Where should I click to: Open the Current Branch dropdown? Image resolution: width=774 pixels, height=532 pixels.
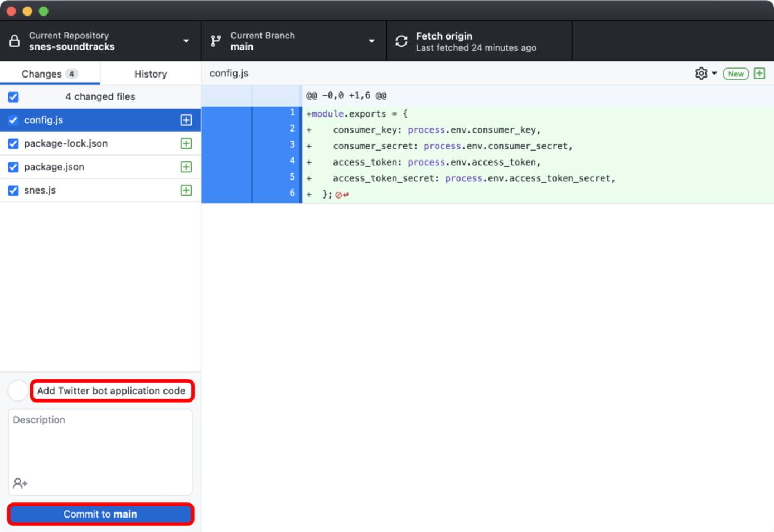371,41
